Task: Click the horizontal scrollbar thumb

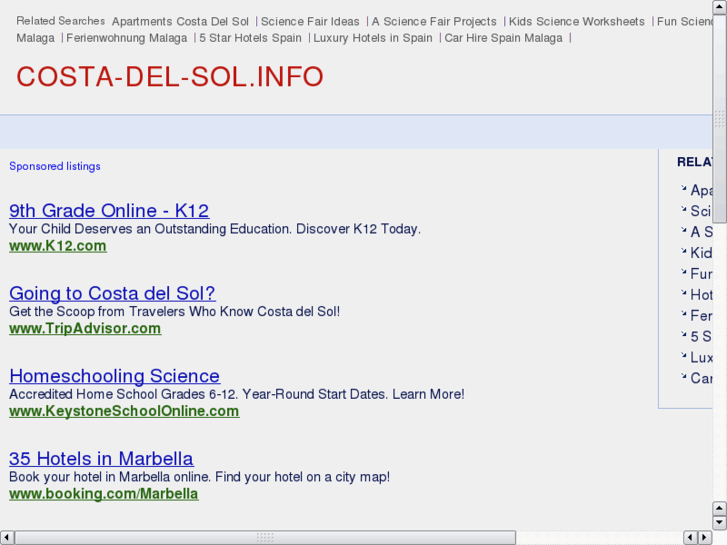Action: pos(265,538)
